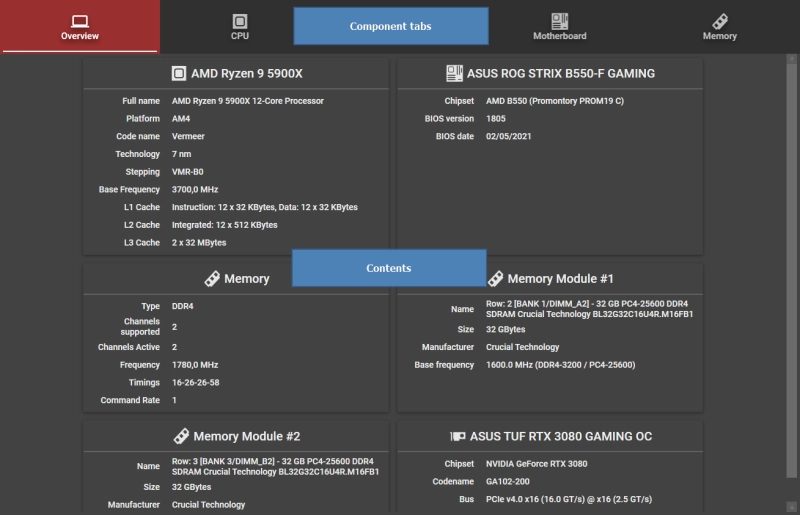Select the 7 nm technology value
Image resolution: width=800 pixels, height=515 pixels.
pyautogui.click(x=181, y=154)
